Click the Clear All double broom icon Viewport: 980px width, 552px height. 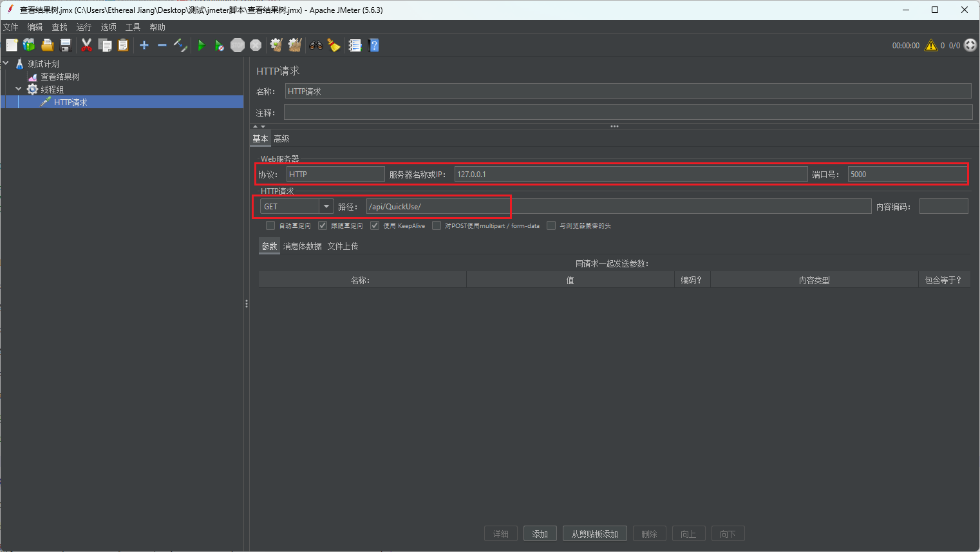[x=295, y=45]
